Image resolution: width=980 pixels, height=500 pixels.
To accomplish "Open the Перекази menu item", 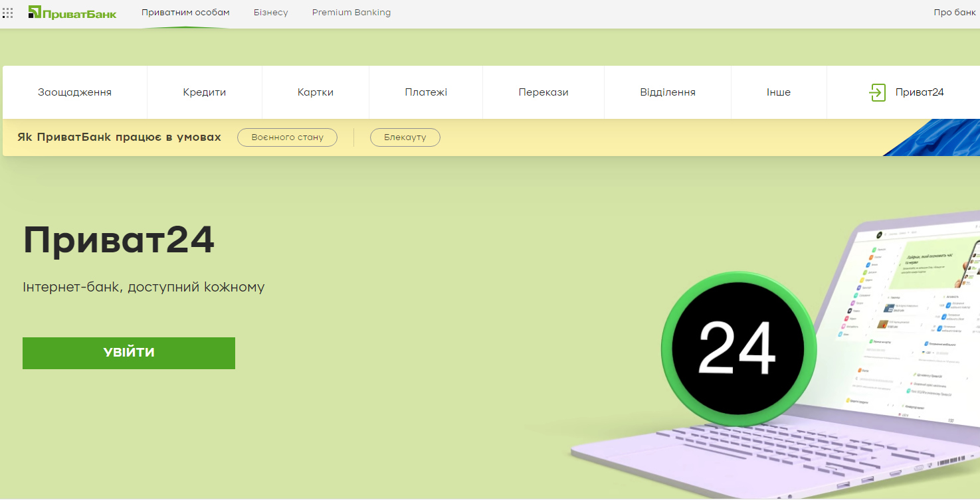I will click(543, 92).
